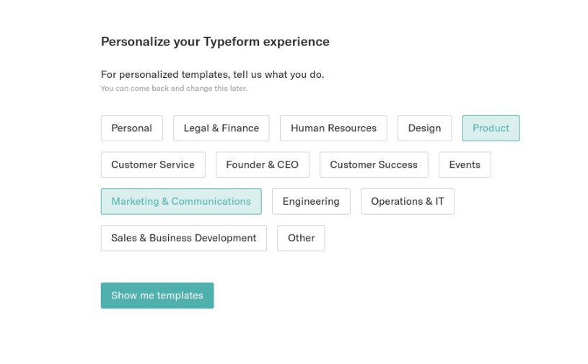
Task: Deselect Marketing & Communications option
Action: 181,202
